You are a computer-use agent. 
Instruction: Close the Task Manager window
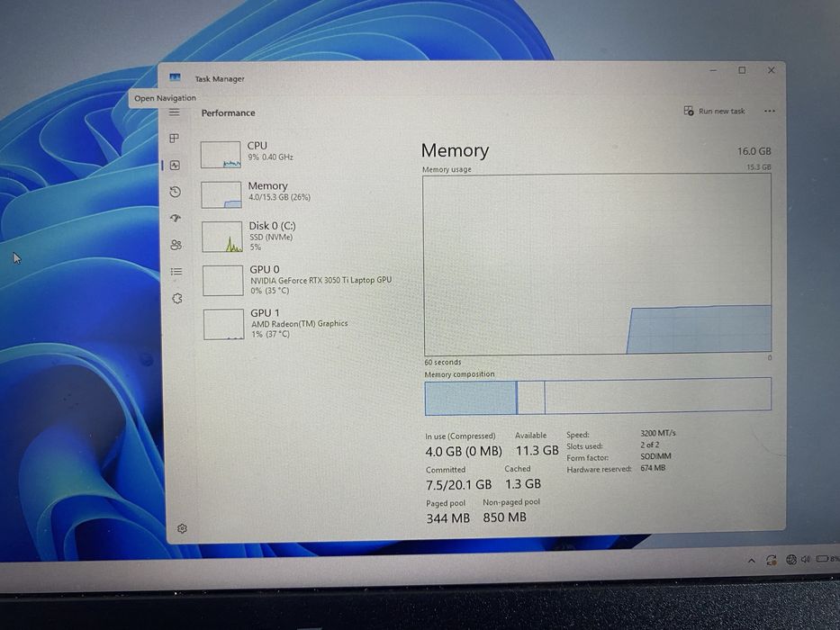pyautogui.click(x=771, y=70)
